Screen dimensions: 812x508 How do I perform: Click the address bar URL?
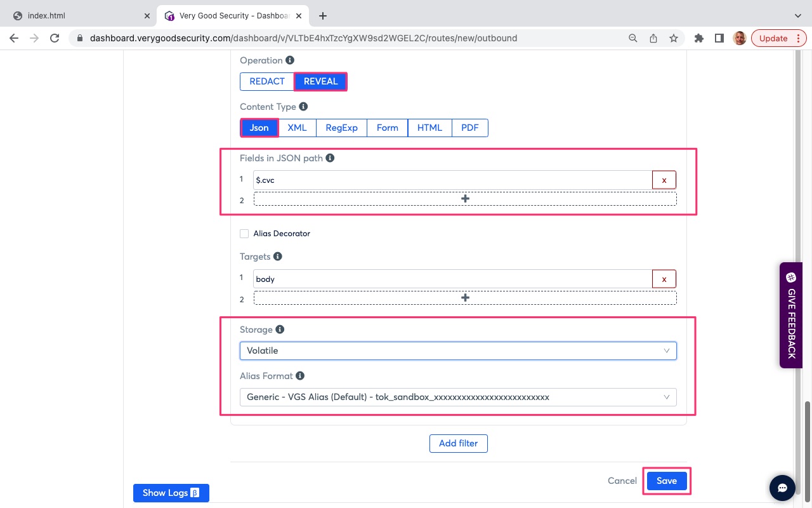tap(303, 38)
